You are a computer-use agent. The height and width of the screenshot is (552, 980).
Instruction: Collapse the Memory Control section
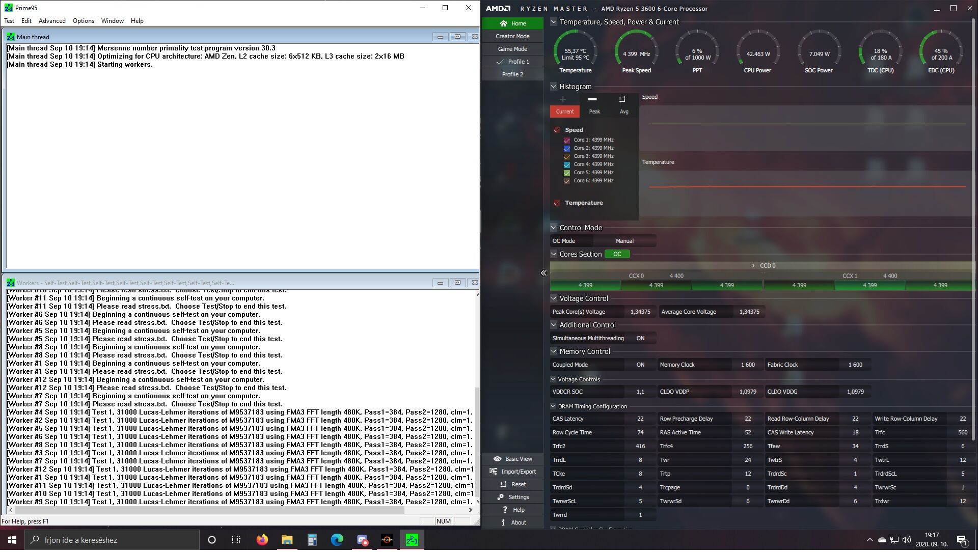pos(555,352)
